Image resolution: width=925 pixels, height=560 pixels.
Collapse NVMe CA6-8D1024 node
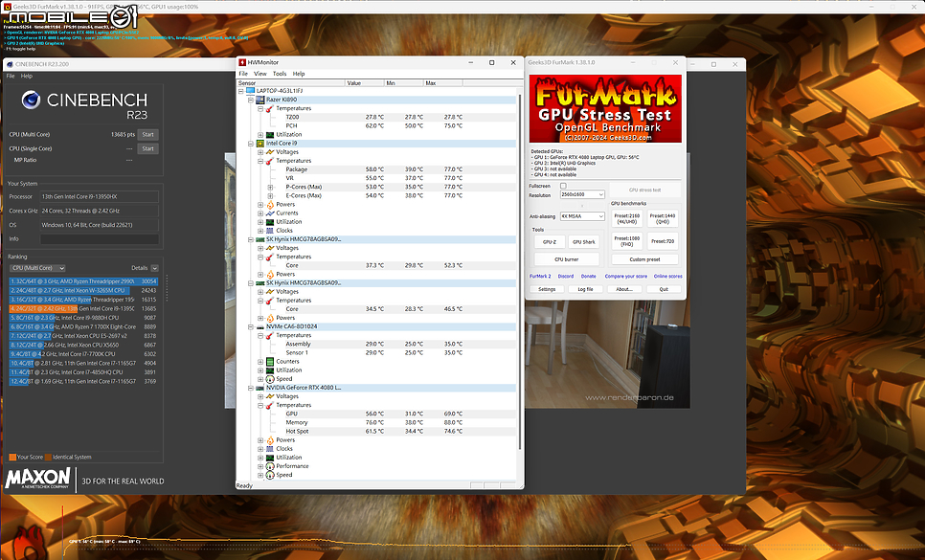click(x=250, y=326)
